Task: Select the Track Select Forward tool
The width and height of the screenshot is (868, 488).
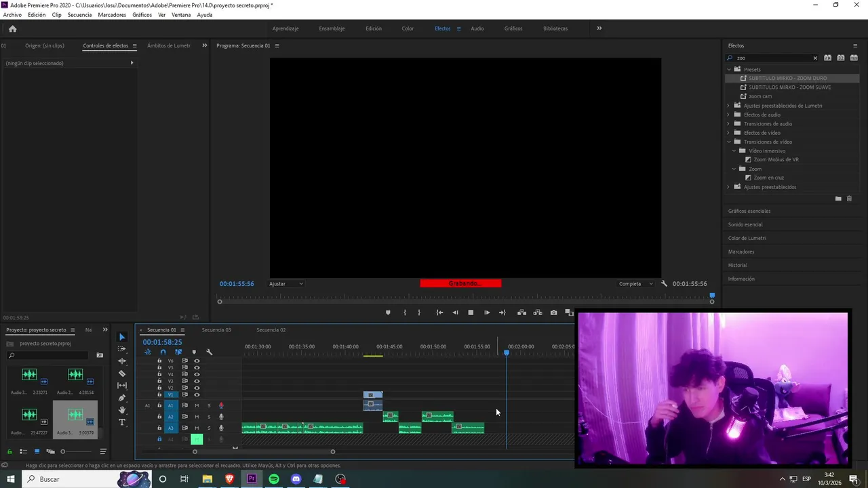Action: coord(122,348)
